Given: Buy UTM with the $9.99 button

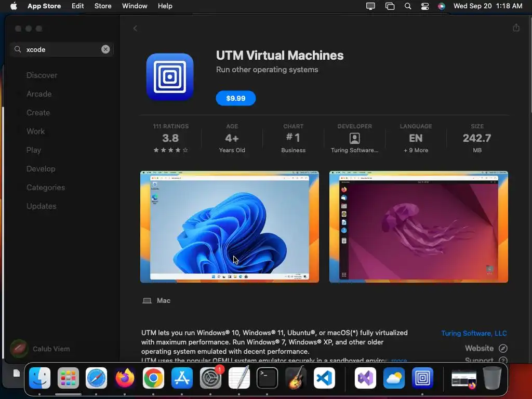Looking at the screenshot, I should 236,98.
